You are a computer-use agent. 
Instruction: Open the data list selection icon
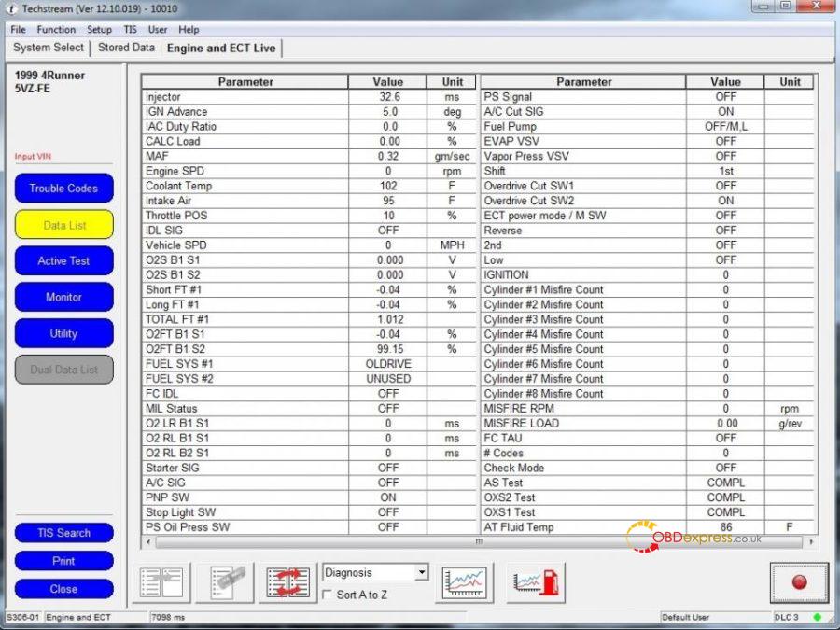tap(161, 581)
